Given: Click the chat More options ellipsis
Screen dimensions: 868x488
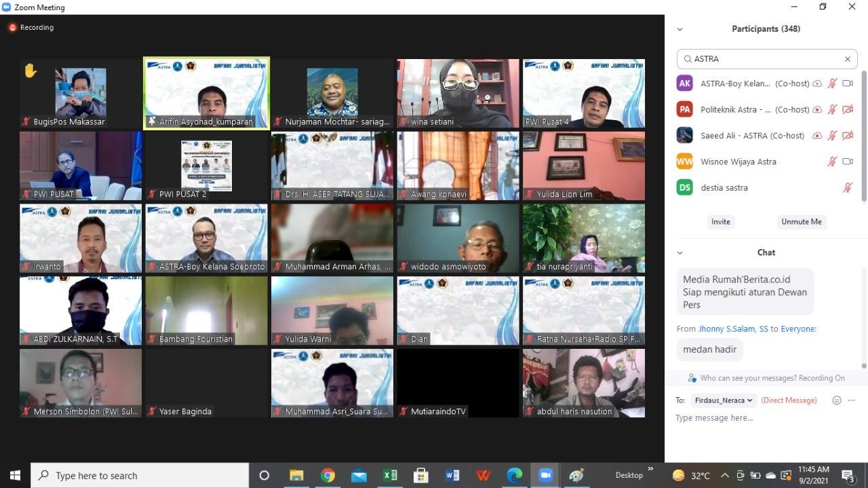Looking at the screenshot, I should pos(852,400).
